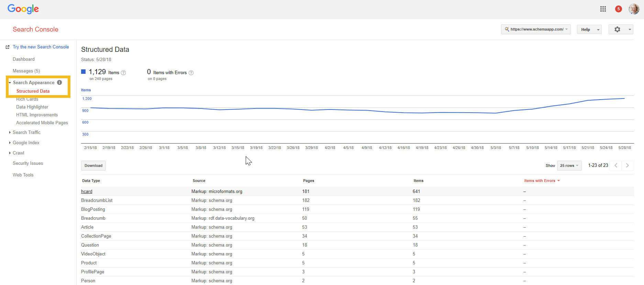Click the microformats.org source cell

(217, 191)
